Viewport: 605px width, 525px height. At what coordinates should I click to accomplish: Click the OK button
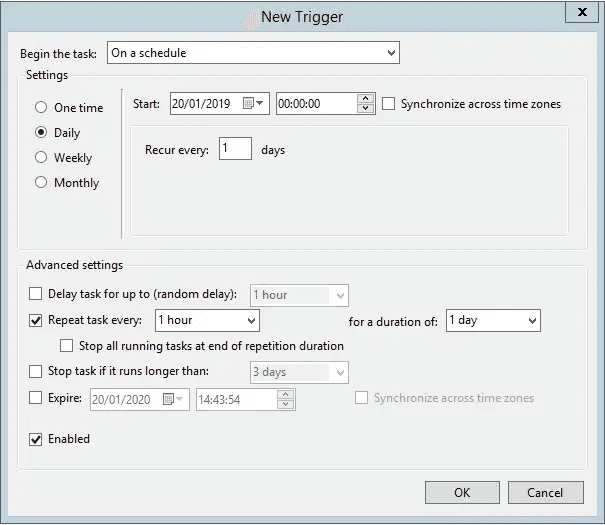pyautogui.click(x=462, y=492)
